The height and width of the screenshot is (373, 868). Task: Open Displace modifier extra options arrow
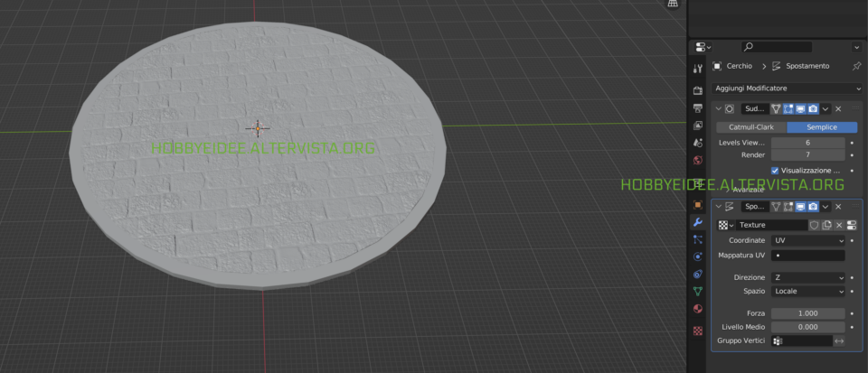pyautogui.click(x=826, y=207)
